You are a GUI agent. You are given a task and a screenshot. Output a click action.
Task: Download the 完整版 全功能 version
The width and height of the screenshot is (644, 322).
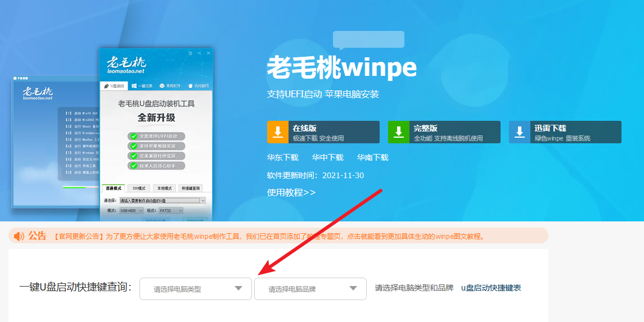[x=444, y=132]
